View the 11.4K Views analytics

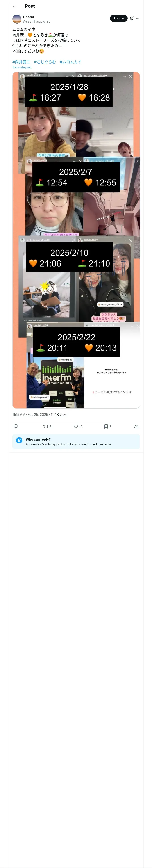(59, 414)
